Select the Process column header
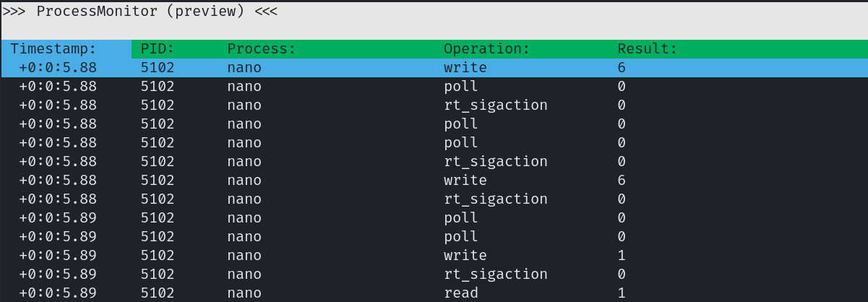 pos(262,49)
